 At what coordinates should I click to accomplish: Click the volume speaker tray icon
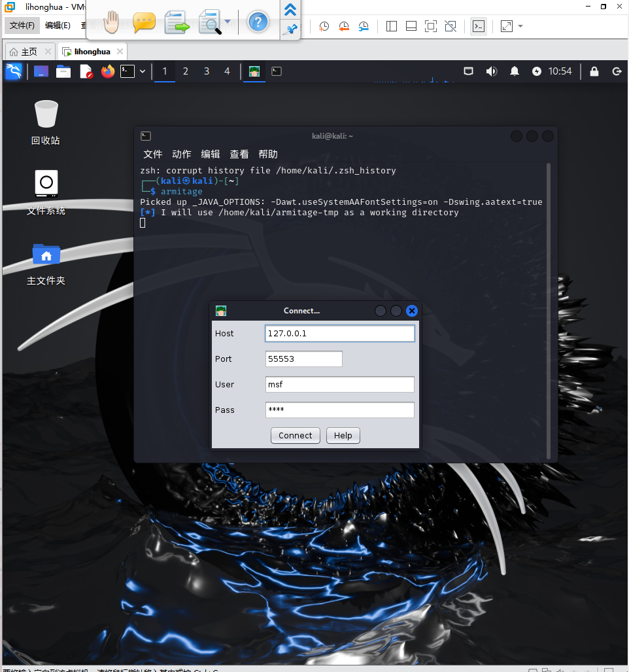[492, 71]
